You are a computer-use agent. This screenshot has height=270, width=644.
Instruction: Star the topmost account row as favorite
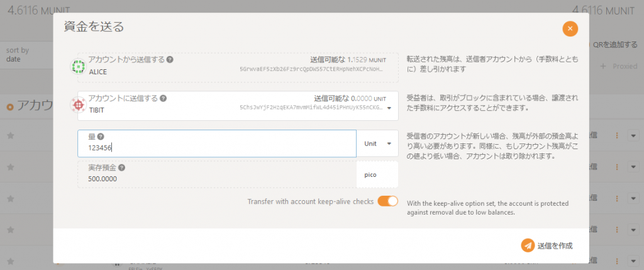(10, 135)
